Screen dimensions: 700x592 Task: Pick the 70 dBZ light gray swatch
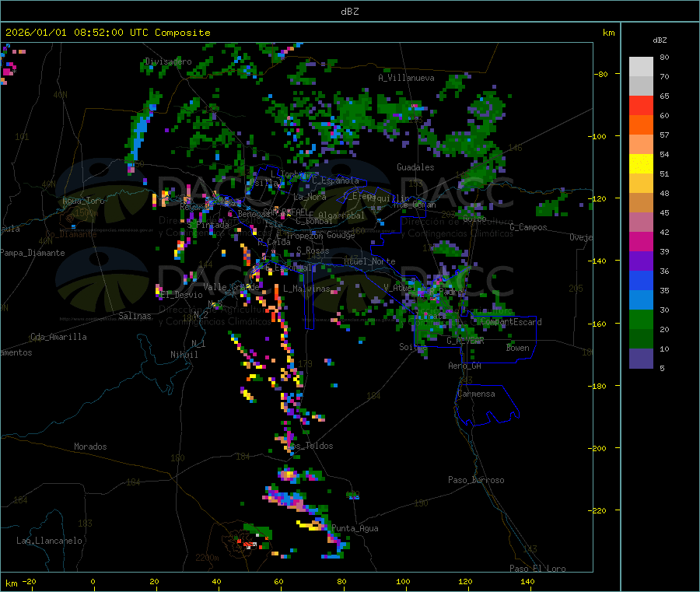tap(641, 67)
